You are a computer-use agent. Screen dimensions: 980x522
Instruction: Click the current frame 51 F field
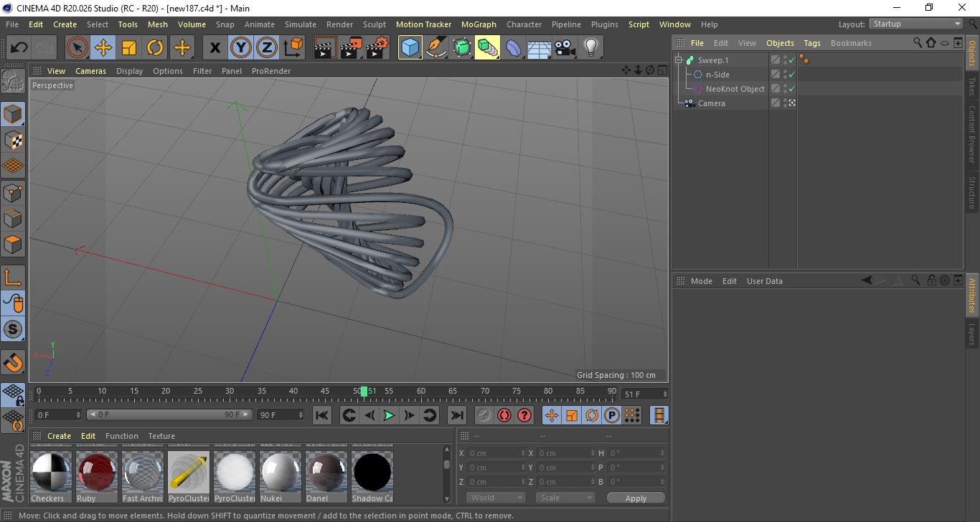(645, 394)
